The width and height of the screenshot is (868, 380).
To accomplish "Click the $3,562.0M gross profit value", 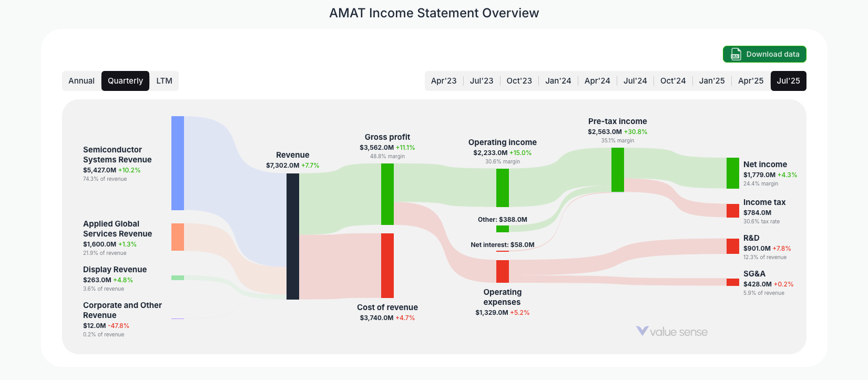I will pyautogui.click(x=376, y=148).
